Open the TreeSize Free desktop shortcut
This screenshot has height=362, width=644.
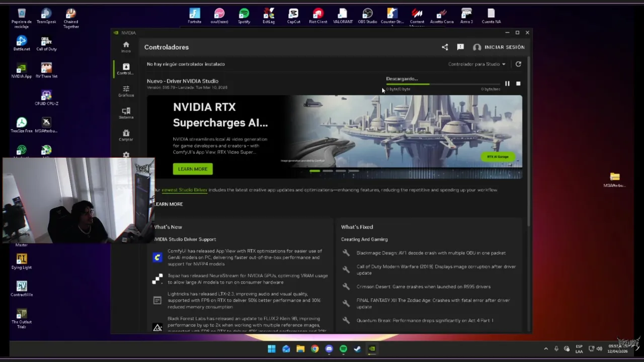click(22, 125)
